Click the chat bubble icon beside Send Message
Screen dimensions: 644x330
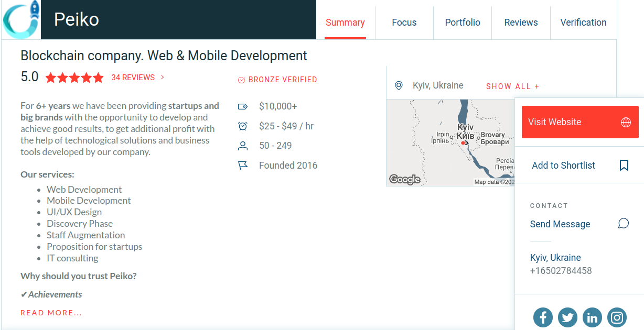click(x=624, y=224)
